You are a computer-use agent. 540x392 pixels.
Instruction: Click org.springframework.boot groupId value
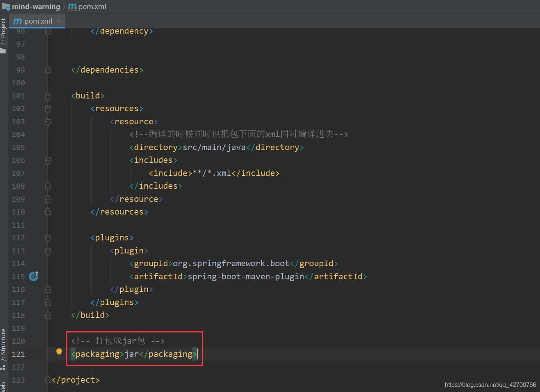231,264
